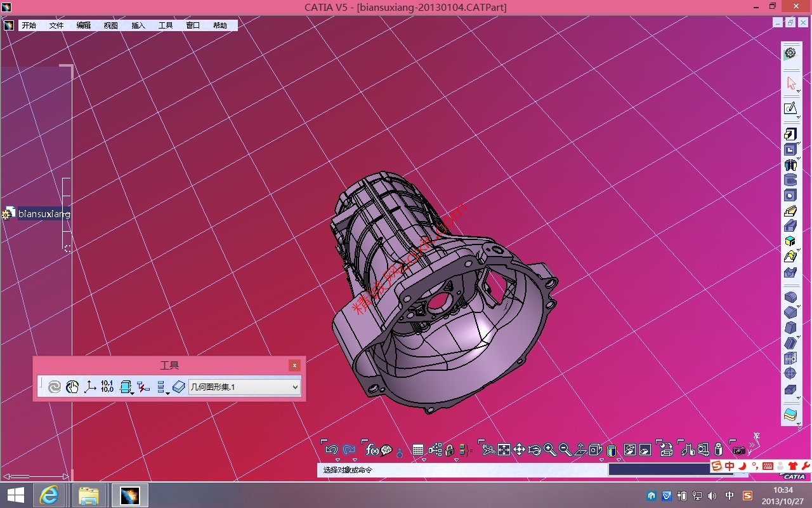Click the Multi-sections Solid icon
This screenshot has height=508, width=812.
click(x=790, y=257)
